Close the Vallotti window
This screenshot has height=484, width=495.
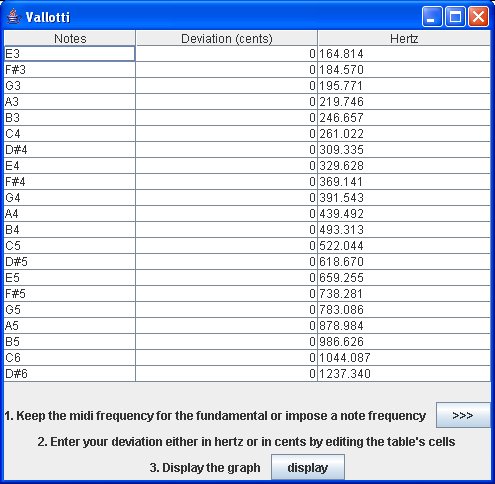[x=478, y=17]
